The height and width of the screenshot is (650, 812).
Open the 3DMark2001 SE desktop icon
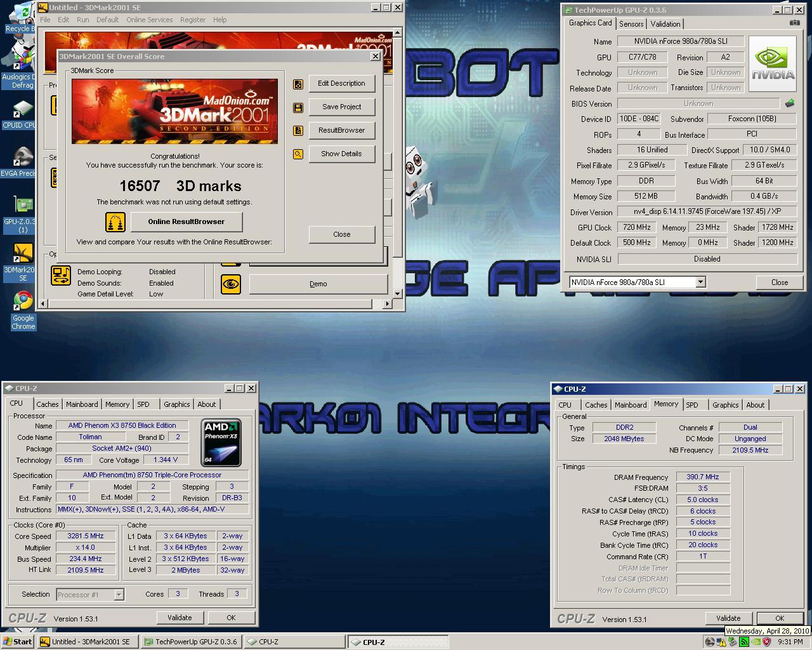pyautogui.click(x=23, y=263)
